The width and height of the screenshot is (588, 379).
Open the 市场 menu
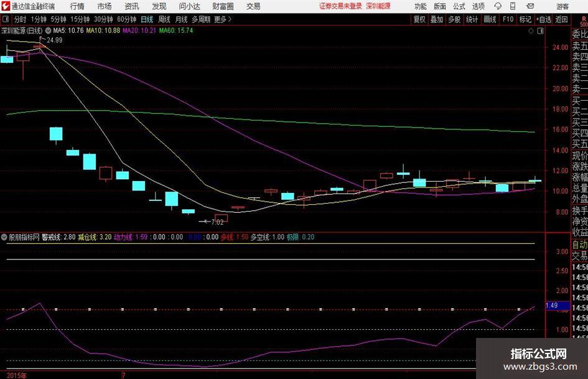pos(105,6)
